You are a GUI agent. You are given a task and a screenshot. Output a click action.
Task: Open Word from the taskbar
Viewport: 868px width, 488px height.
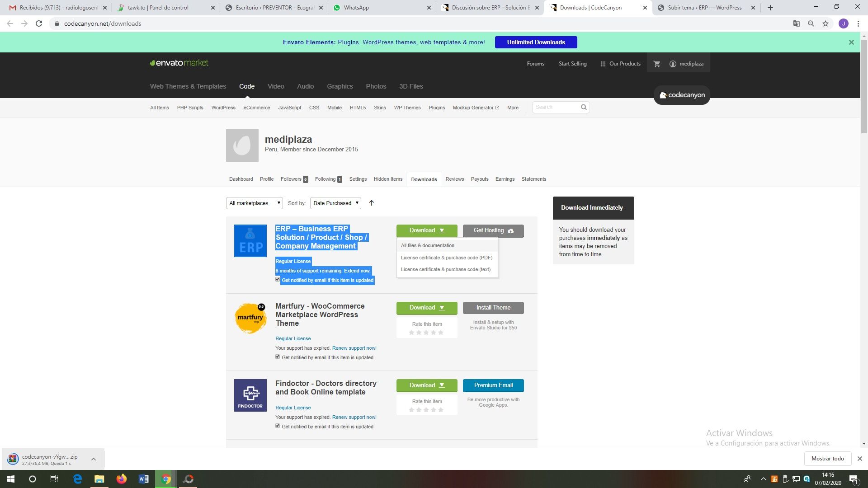[x=144, y=479]
